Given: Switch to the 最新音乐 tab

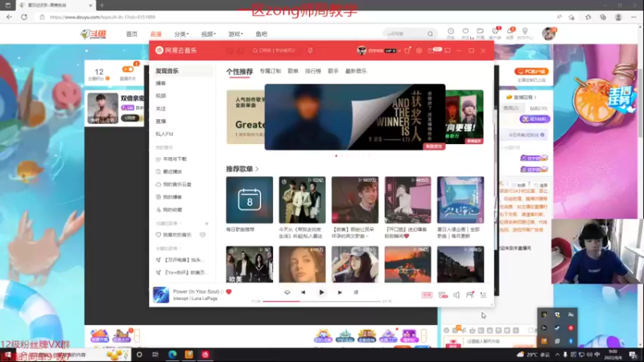Looking at the screenshot, I should [356, 71].
